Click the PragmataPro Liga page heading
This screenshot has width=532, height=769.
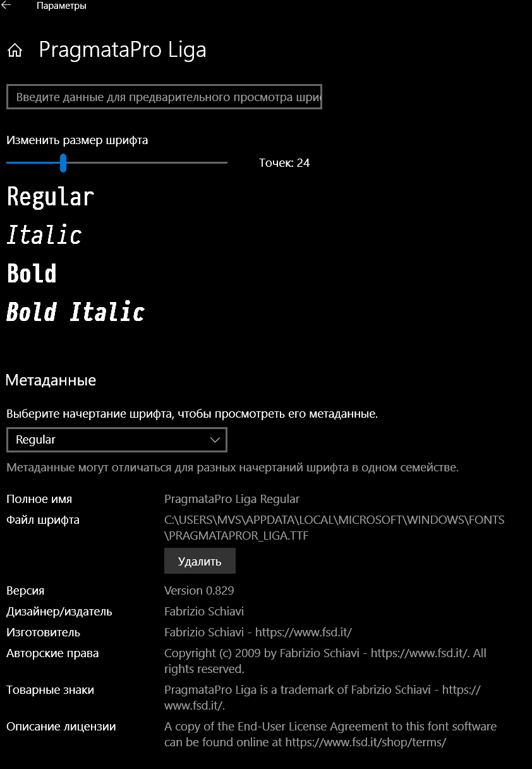tap(122, 49)
